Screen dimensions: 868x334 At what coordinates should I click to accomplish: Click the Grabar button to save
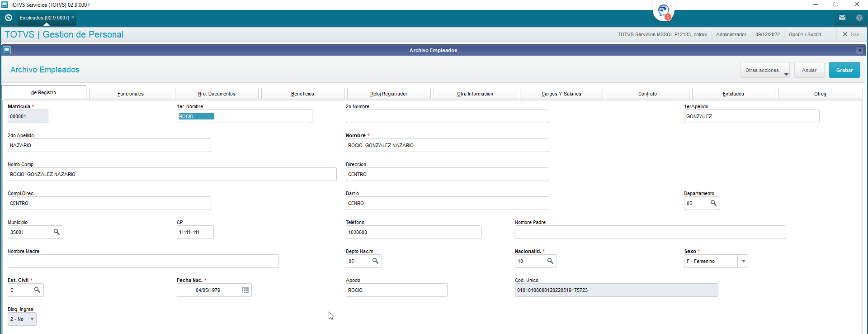[x=844, y=70]
